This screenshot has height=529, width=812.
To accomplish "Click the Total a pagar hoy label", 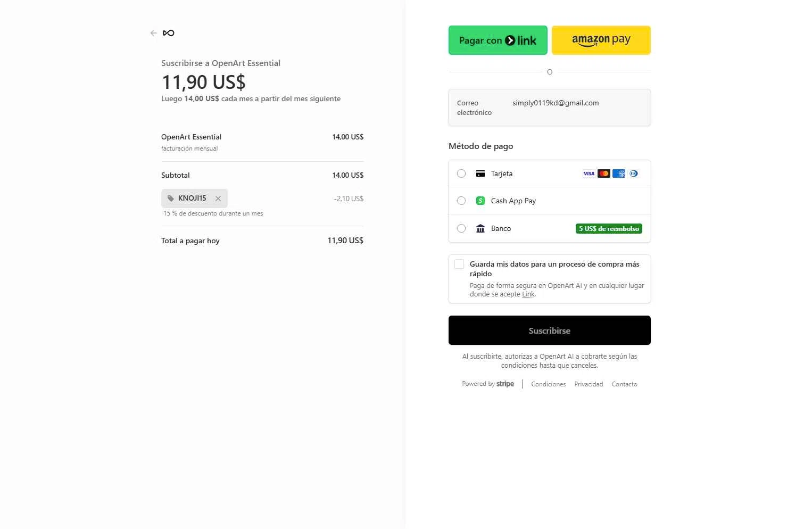I will pos(190,241).
